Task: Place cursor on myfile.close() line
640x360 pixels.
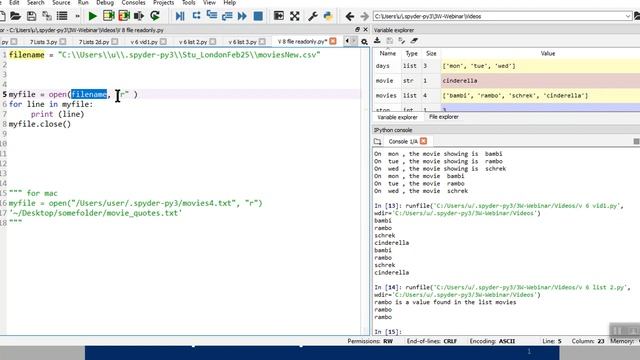Action: pyautogui.click(x=40, y=124)
